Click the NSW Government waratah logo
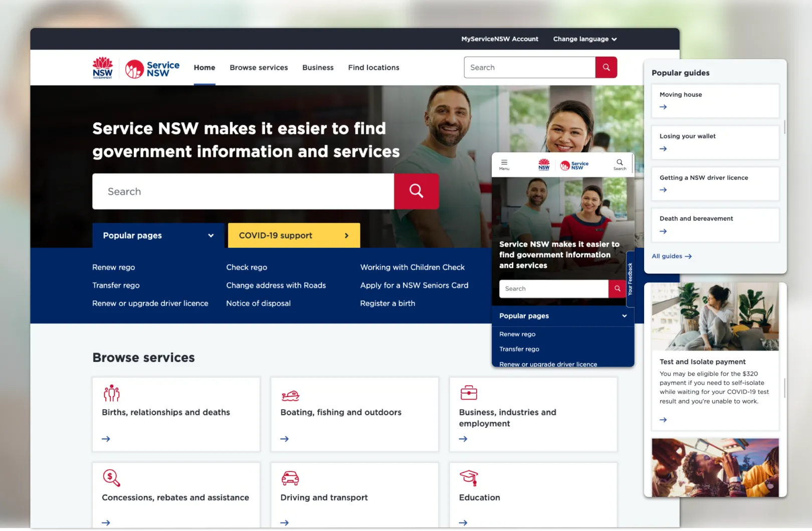812x531 pixels. click(103, 67)
